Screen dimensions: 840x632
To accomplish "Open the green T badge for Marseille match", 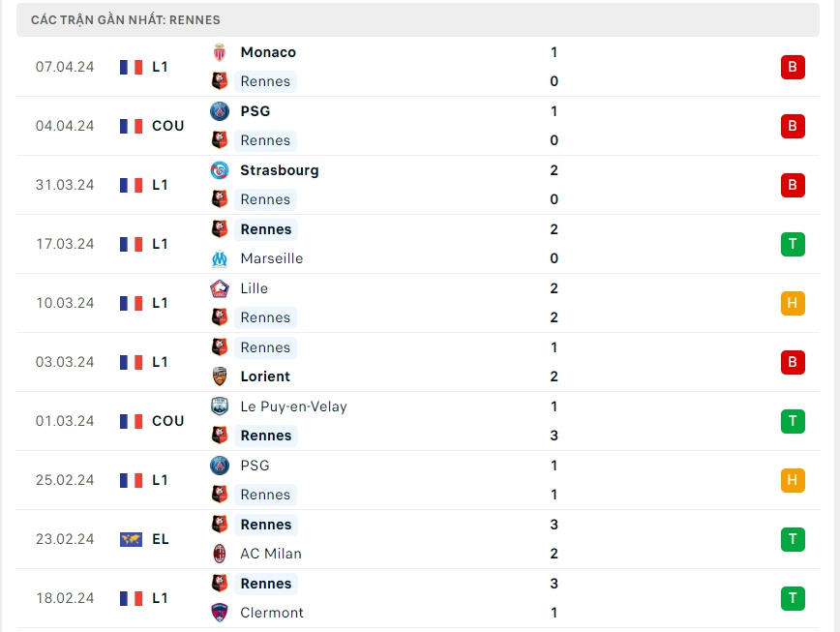I will [793, 244].
